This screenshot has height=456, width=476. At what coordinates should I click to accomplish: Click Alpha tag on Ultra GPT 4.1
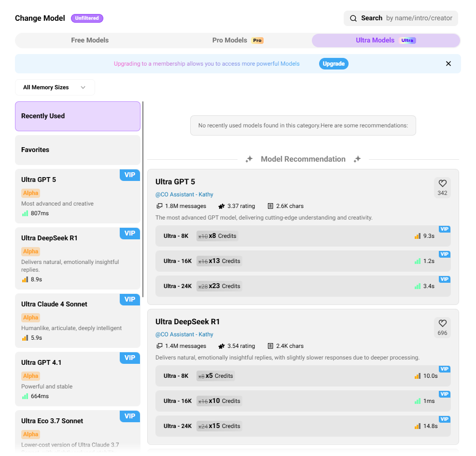click(31, 376)
